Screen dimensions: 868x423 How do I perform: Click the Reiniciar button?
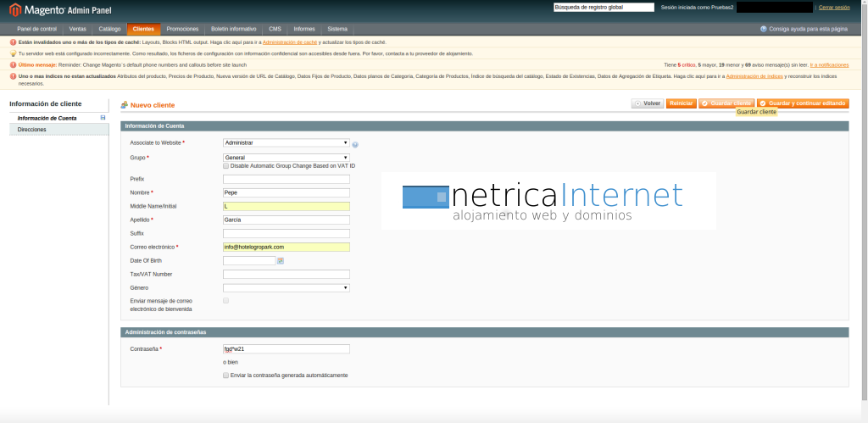682,103
